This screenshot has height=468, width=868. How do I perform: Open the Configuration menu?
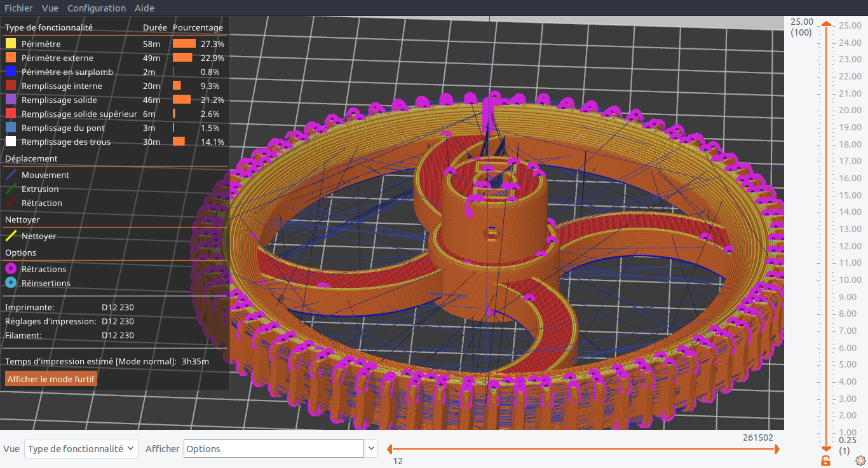[97, 8]
